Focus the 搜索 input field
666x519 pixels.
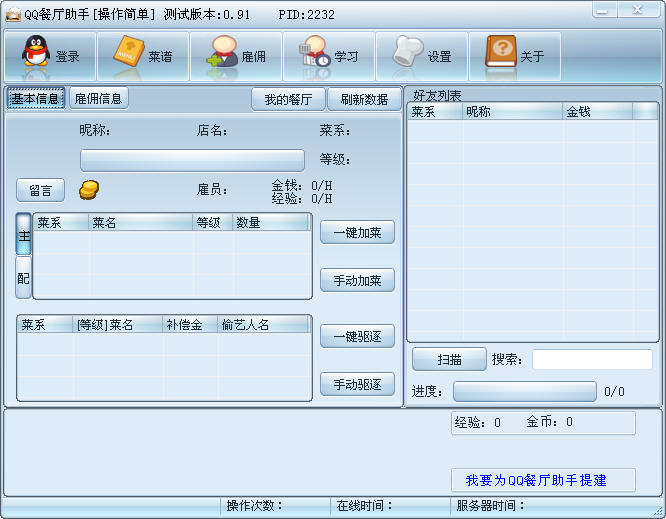click(592, 359)
